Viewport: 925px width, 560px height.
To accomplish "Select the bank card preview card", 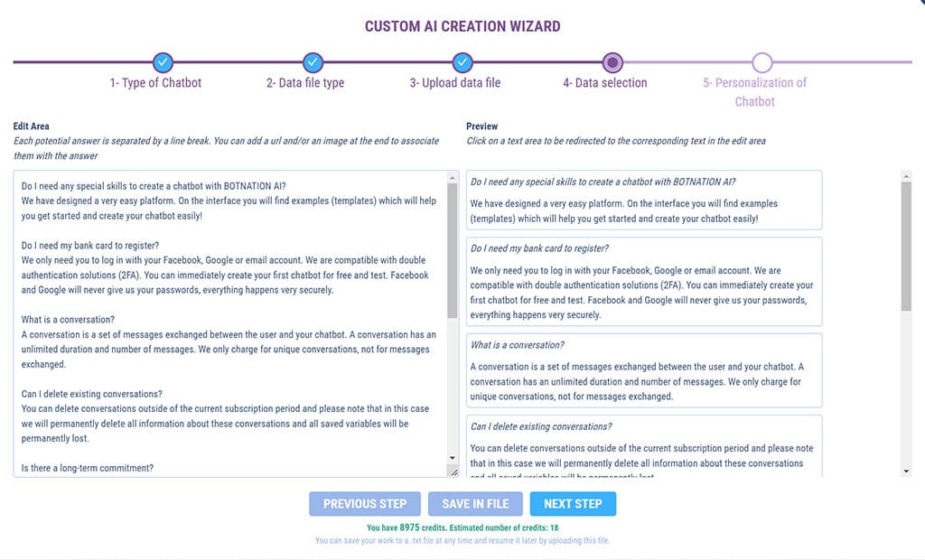I will tap(644, 281).
